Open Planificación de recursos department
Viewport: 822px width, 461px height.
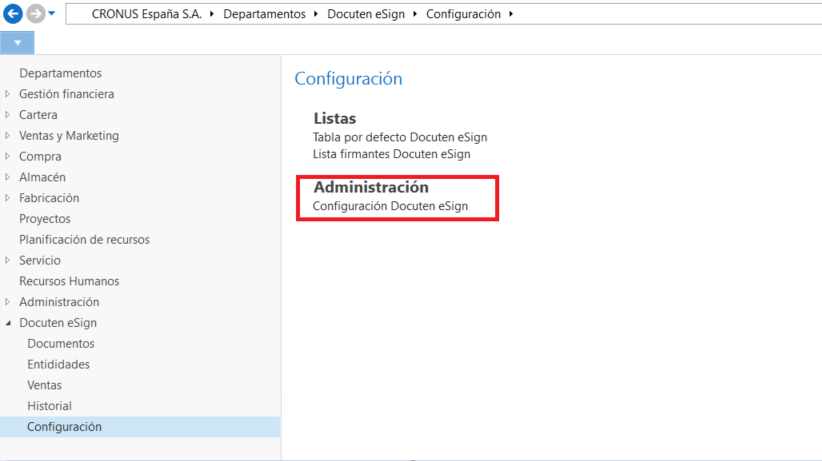click(x=84, y=240)
